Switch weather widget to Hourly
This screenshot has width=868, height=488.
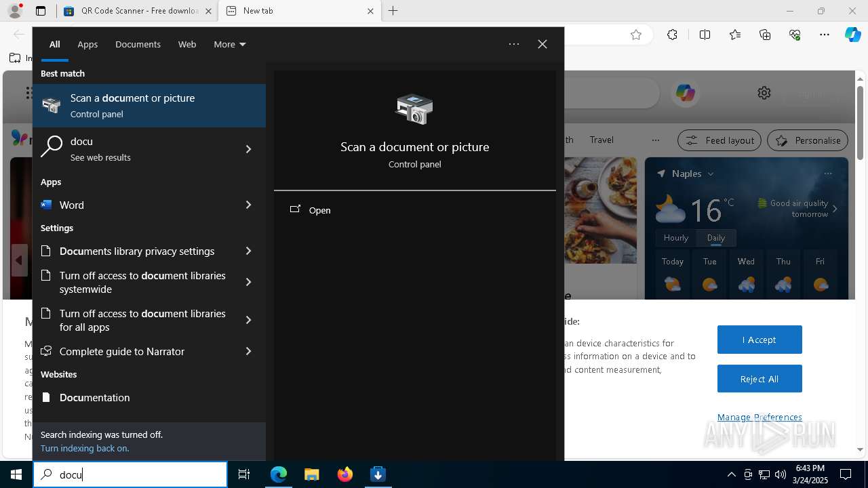click(x=676, y=238)
